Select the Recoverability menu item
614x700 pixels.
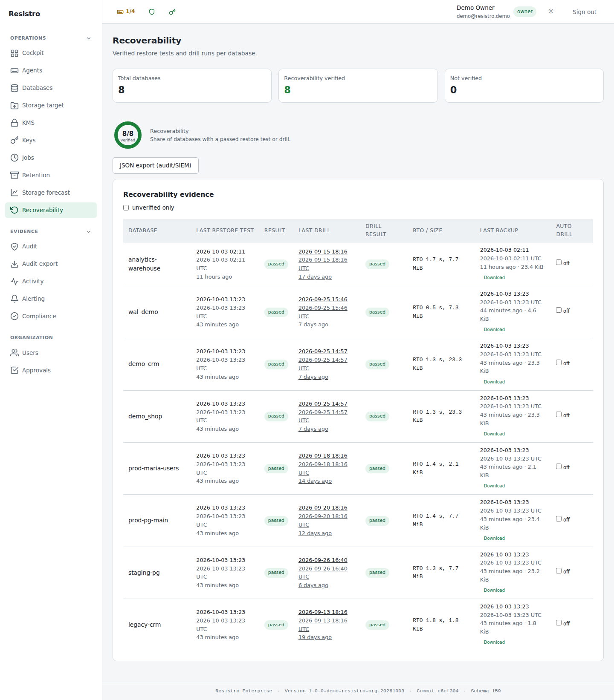[x=51, y=210]
